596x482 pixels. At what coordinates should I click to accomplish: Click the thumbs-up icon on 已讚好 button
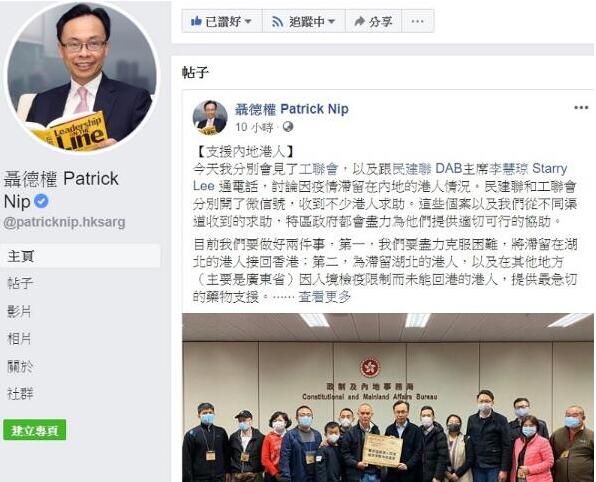pos(196,21)
